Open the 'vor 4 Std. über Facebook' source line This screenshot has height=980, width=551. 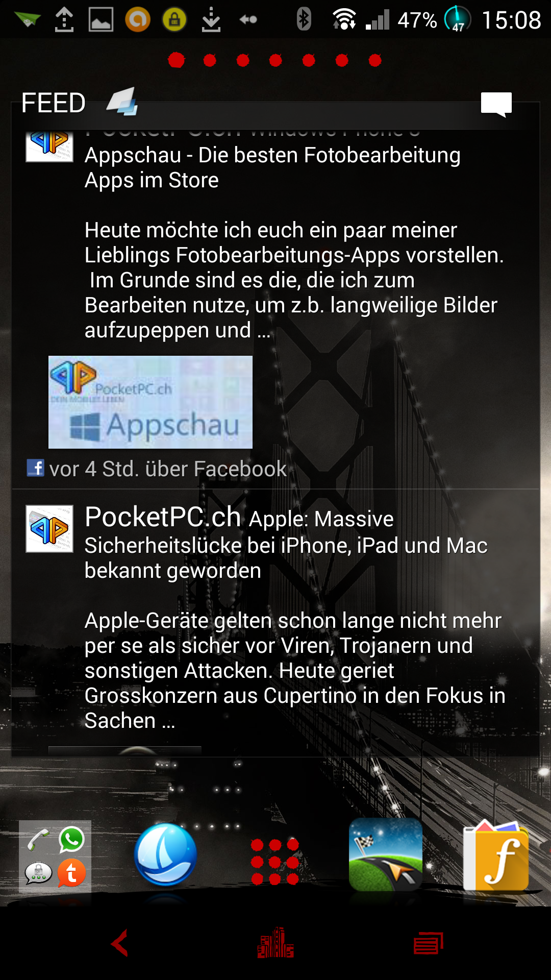coord(157,469)
